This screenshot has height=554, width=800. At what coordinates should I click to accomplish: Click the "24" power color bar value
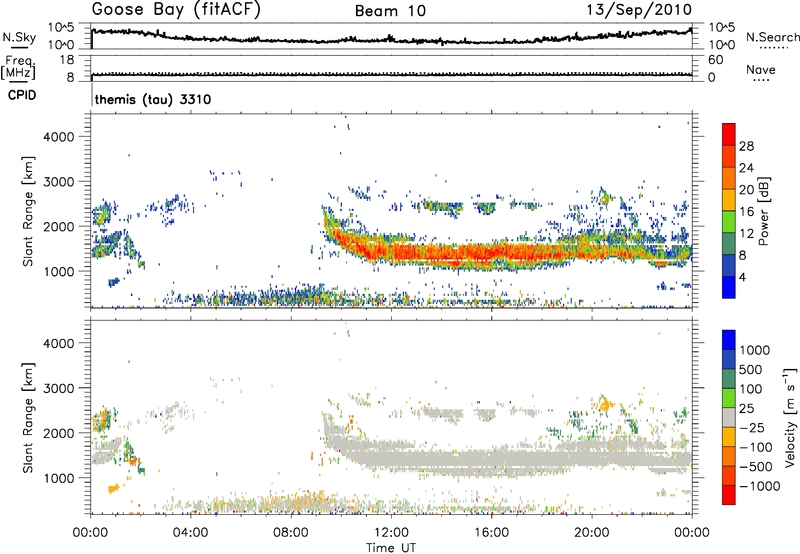point(746,168)
